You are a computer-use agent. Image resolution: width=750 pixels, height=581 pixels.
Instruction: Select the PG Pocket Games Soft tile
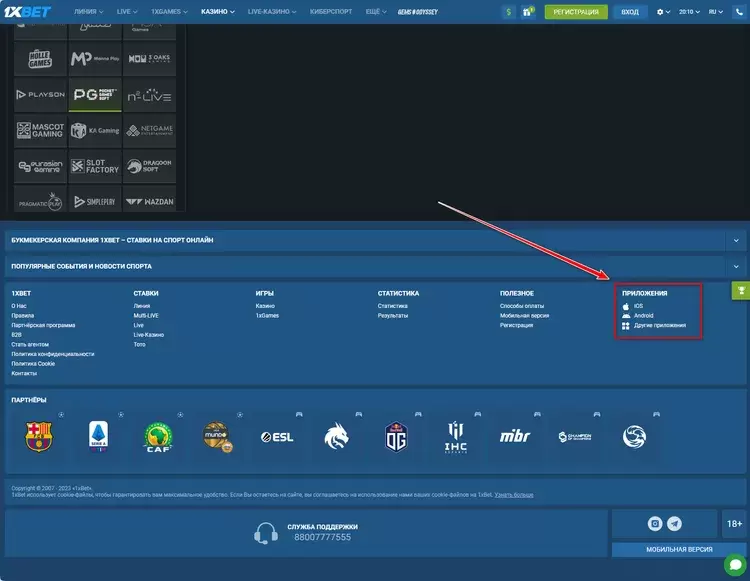(x=95, y=95)
